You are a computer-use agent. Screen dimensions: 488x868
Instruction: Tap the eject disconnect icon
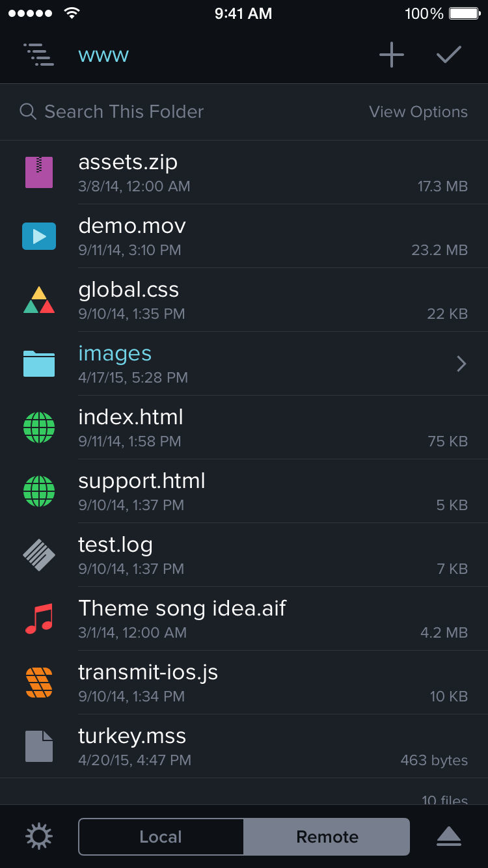[449, 837]
